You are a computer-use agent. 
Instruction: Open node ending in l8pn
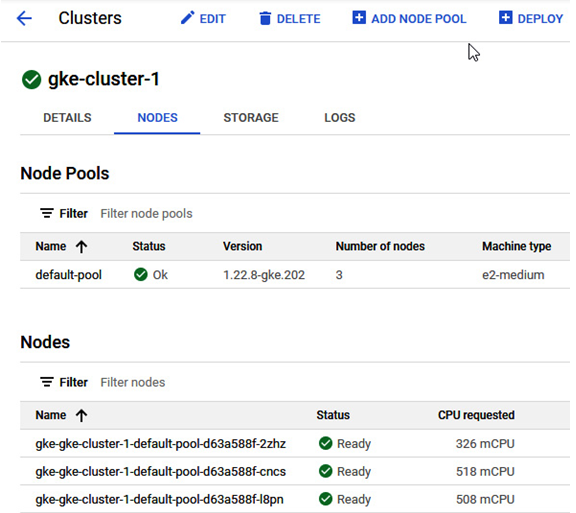click(x=159, y=499)
